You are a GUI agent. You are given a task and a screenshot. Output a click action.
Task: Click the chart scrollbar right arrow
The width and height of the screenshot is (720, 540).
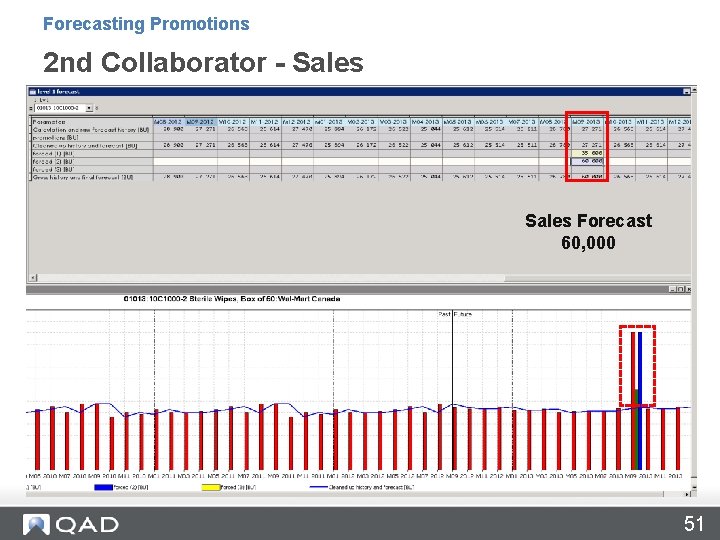(x=687, y=495)
